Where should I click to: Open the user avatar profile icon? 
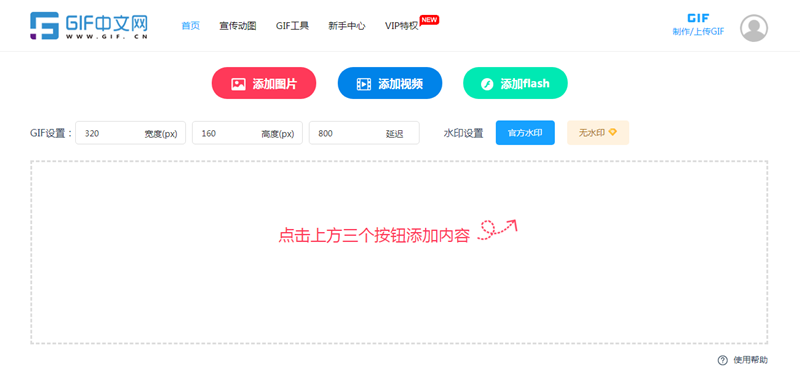pos(754,28)
